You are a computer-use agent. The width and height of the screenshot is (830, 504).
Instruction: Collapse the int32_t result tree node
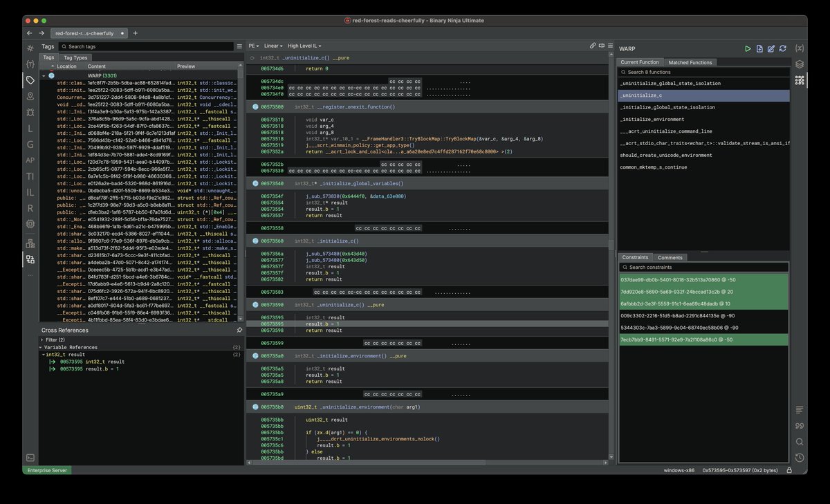point(44,355)
